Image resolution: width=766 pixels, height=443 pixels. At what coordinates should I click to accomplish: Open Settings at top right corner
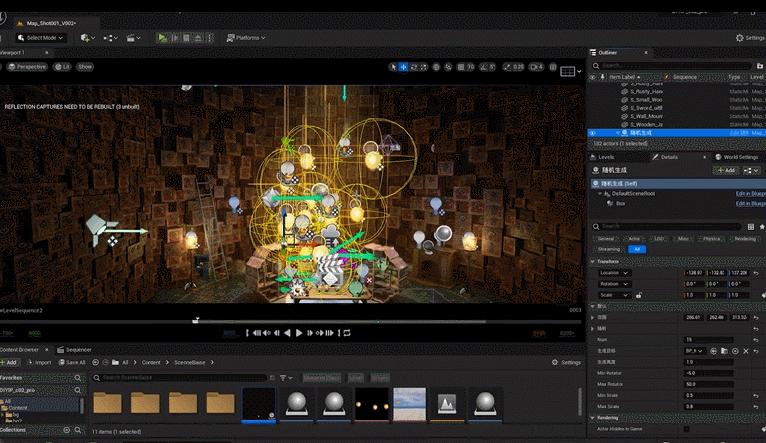click(749, 38)
